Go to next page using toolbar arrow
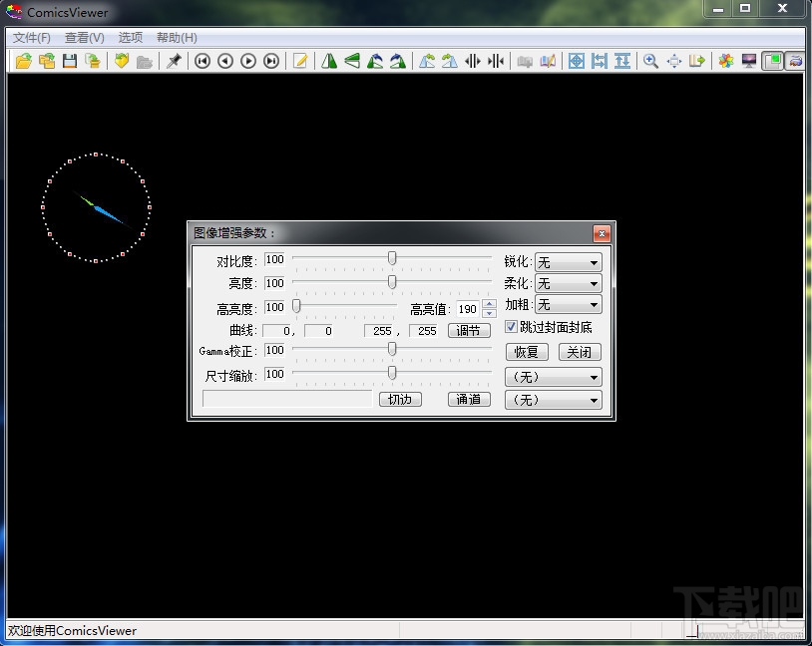The height and width of the screenshot is (646, 812). pyautogui.click(x=248, y=61)
